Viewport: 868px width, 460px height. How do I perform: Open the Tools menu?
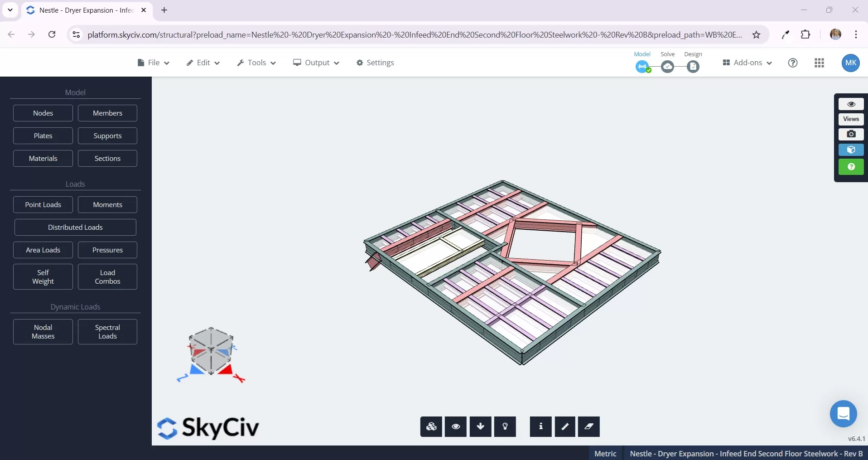[x=256, y=63]
